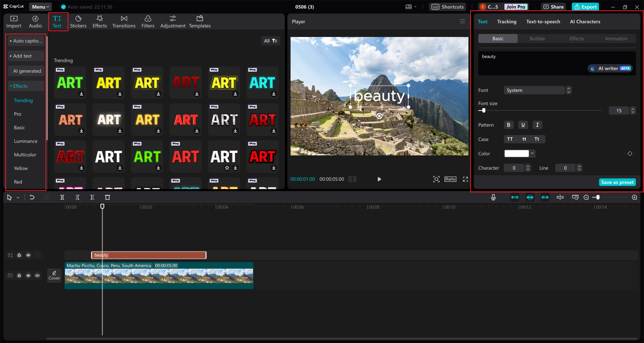This screenshot has width=644, height=343.
Task: Select the beauty clip in the timeline
Action: coord(148,255)
